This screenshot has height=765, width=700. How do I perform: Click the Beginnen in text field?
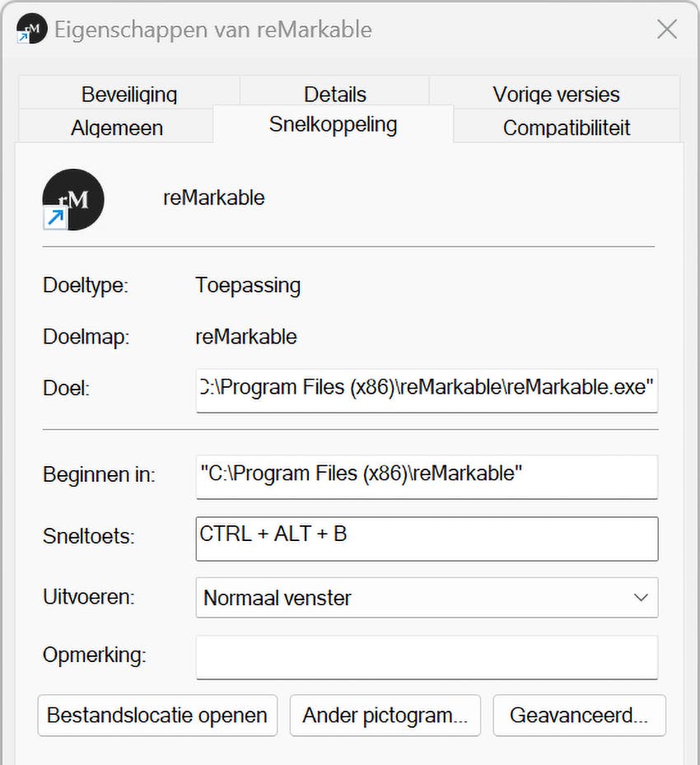point(427,476)
